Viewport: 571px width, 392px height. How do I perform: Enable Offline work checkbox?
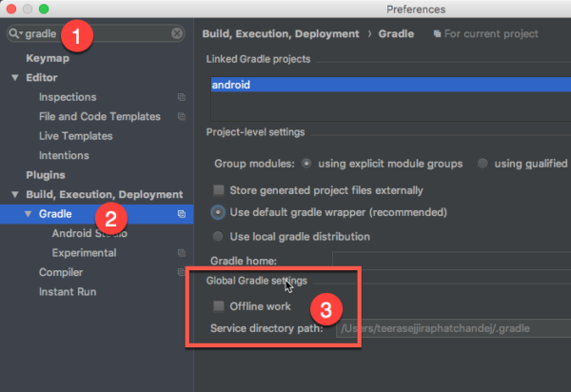coord(219,306)
